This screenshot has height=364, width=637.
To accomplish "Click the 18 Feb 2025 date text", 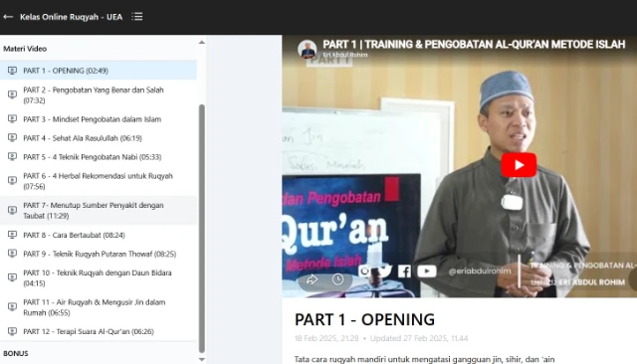I will coord(326,338).
